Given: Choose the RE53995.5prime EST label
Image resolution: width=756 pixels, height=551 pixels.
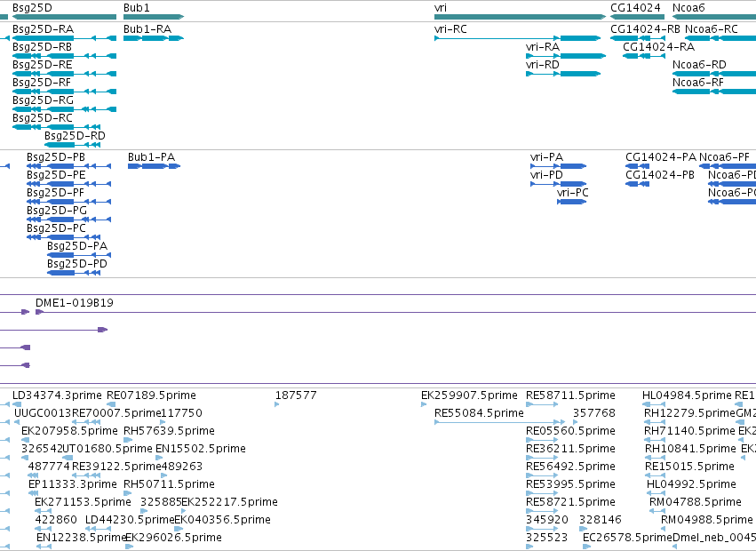Looking at the screenshot, I should click(x=571, y=484).
